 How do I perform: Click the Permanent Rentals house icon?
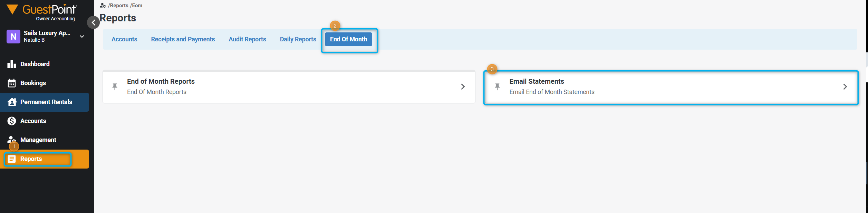(12, 102)
